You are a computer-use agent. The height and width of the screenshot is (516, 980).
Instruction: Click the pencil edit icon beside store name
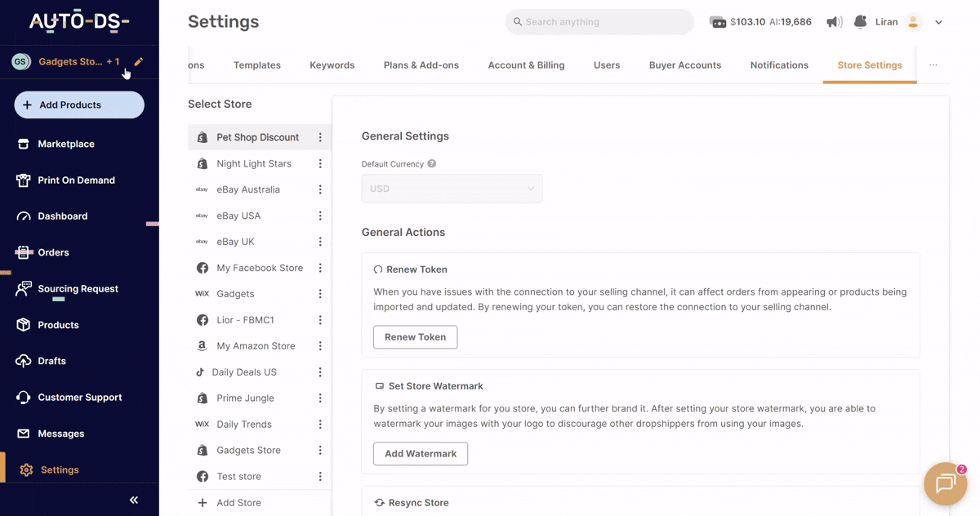point(139,62)
